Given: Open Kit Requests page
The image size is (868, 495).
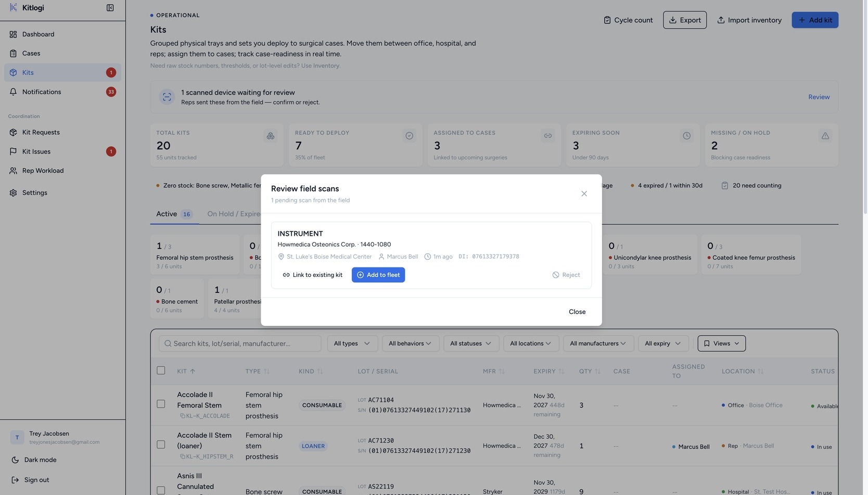Looking at the screenshot, I should click(x=62, y=132).
